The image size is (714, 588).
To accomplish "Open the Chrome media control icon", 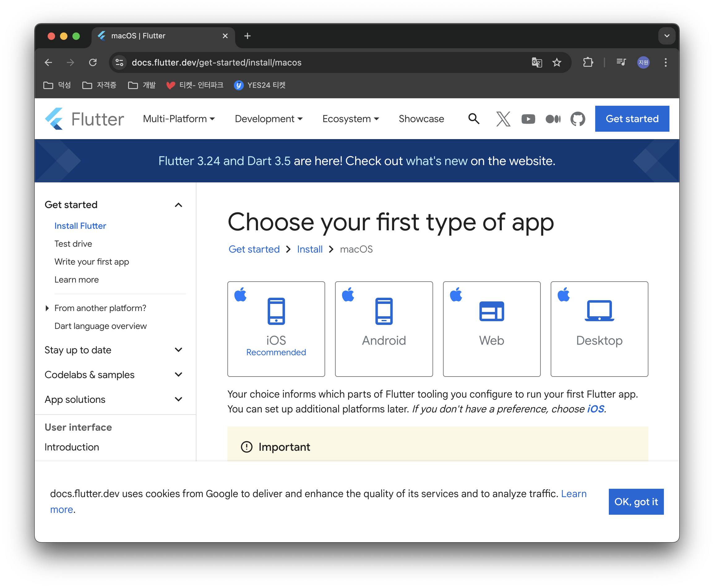I will pos(621,62).
